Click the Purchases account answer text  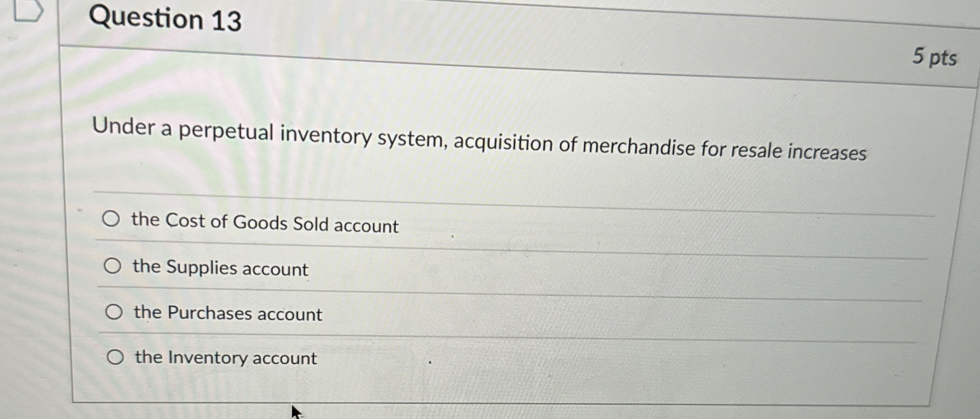227,313
